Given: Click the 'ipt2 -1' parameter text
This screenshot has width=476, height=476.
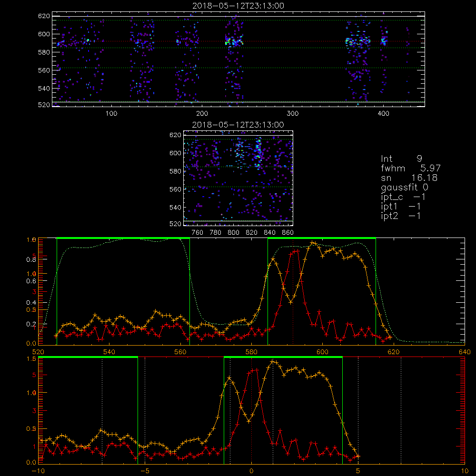Looking at the screenshot, I should [401, 216].
